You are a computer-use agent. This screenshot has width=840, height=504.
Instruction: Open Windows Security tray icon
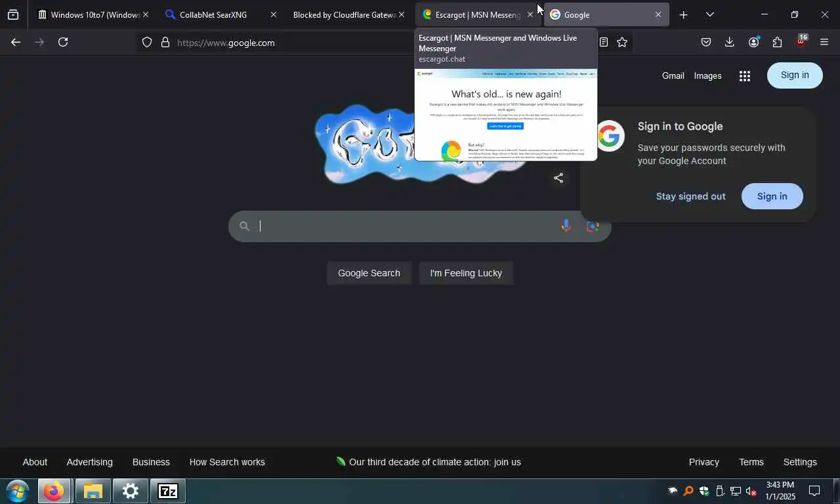704,491
